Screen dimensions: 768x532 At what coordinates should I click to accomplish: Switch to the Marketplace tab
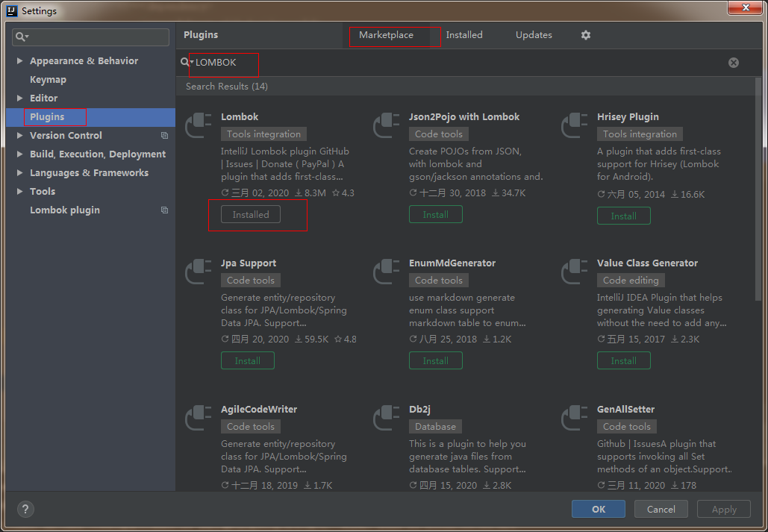coord(386,35)
